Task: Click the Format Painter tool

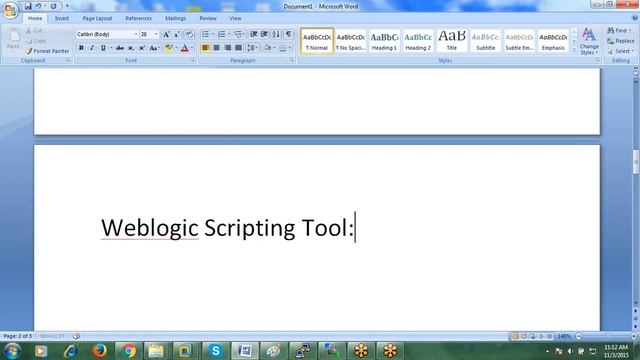Action: click(47, 51)
